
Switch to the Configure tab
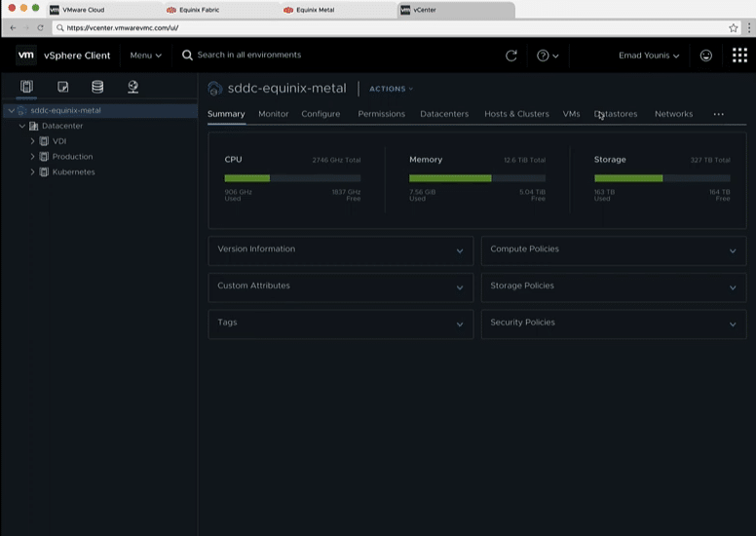(321, 114)
